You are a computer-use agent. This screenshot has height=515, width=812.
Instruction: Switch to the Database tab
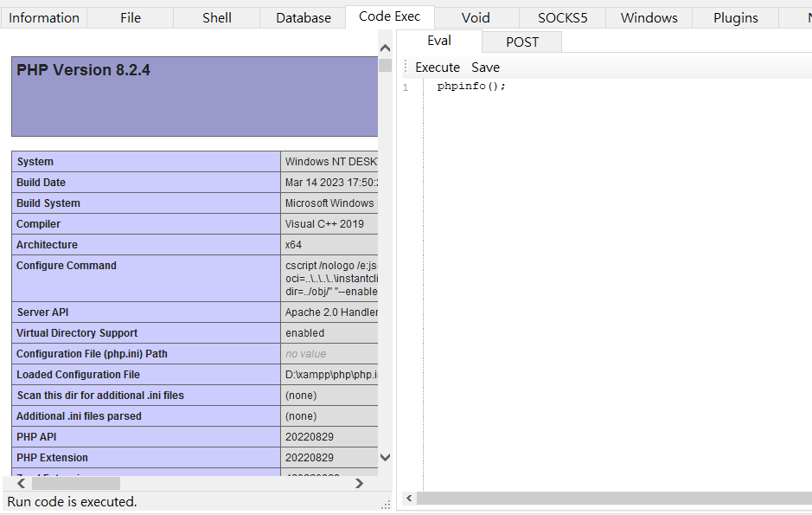pyautogui.click(x=303, y=18)
